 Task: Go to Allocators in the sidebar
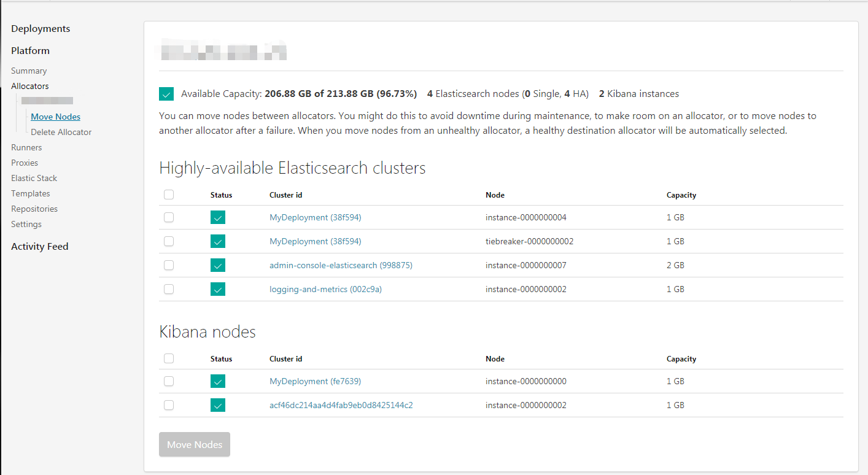coord(30,86)
